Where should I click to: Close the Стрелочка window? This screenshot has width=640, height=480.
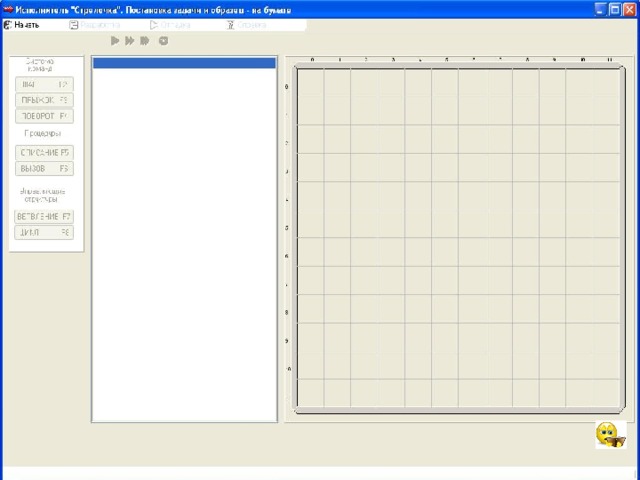tap(630, 9)
